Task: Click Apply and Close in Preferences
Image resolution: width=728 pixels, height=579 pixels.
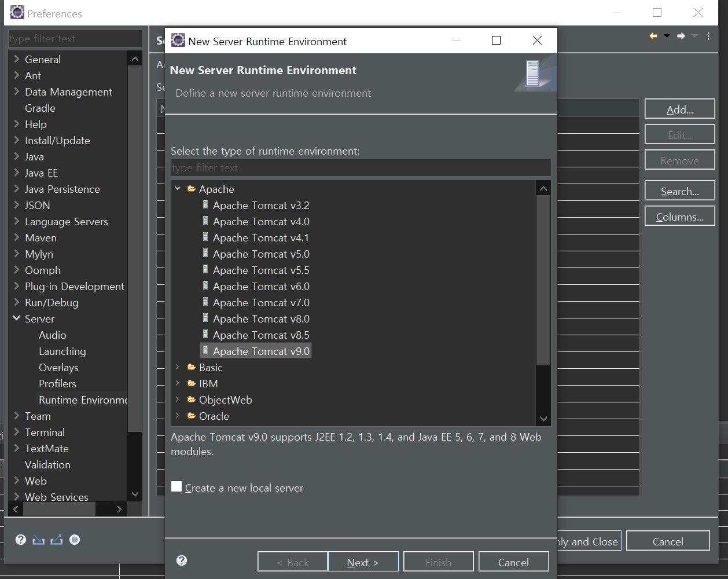Action: tap(589, 541)
